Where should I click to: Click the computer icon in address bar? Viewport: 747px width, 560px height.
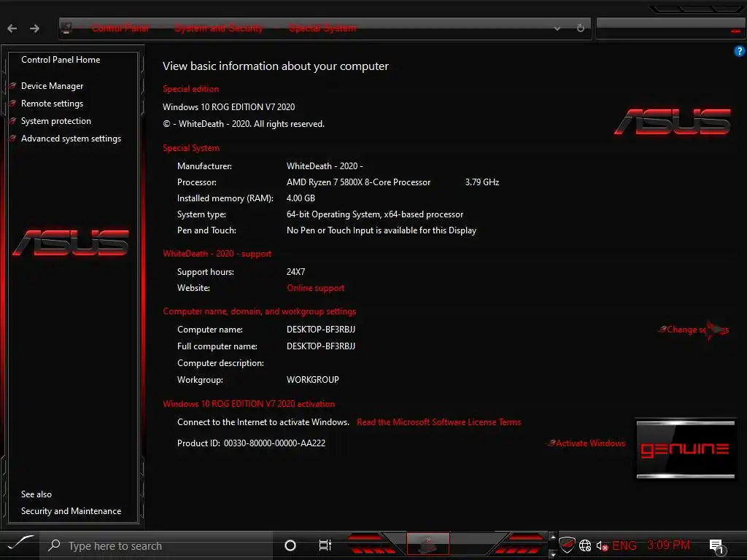click(66, 28)
